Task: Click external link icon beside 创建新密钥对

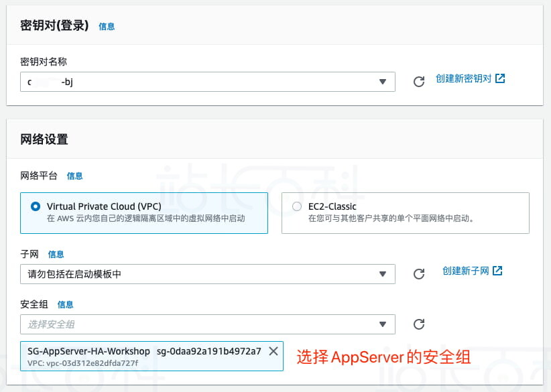Action: [x=500, y=78]
